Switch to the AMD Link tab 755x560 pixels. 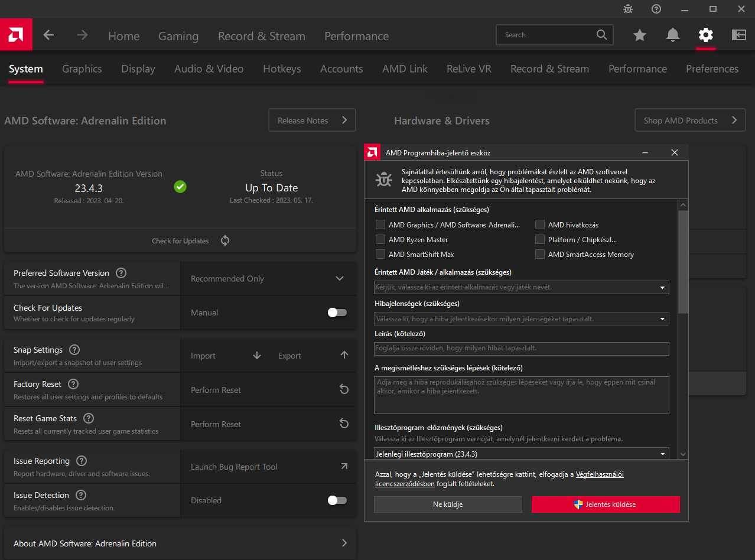pyautogui.click(x=405, y=69)
